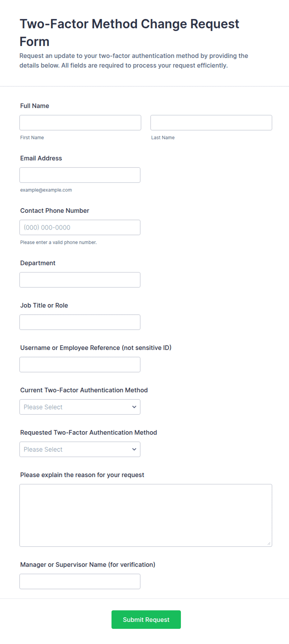
Task: Open the Current Two-Factor Authentication Method dropdown
Action: point(80,407)
